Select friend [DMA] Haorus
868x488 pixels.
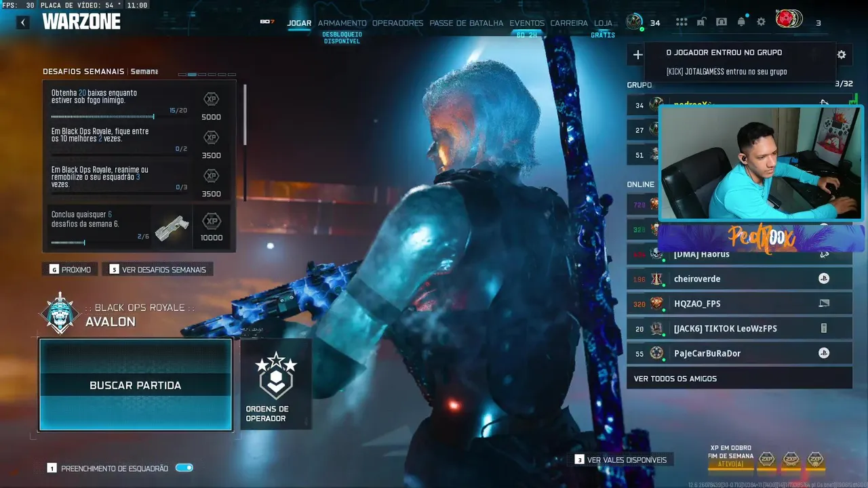coord(739,254)
